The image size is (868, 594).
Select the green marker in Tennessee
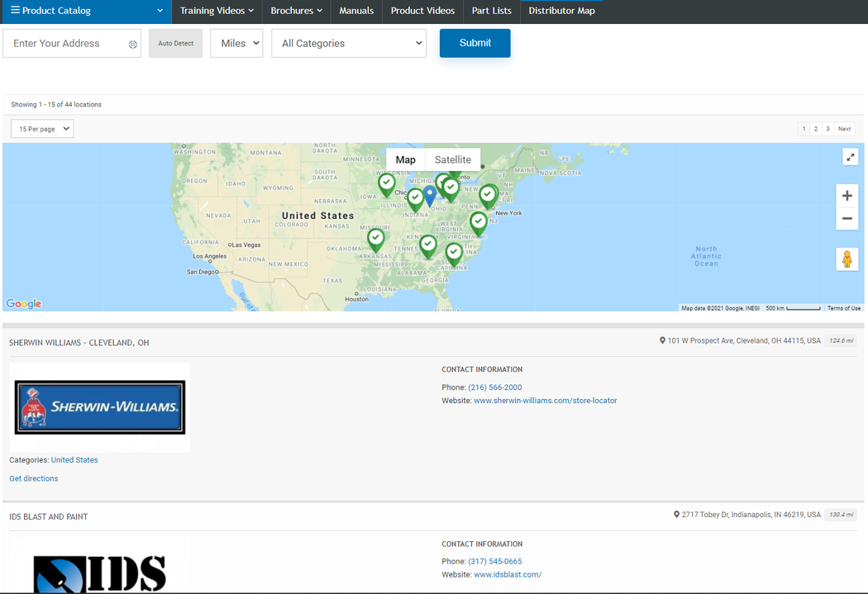click(428, 246)
